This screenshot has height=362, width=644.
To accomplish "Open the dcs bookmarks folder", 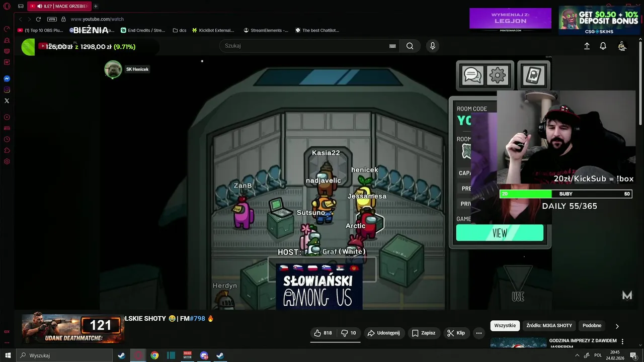I will click(180, 30).
